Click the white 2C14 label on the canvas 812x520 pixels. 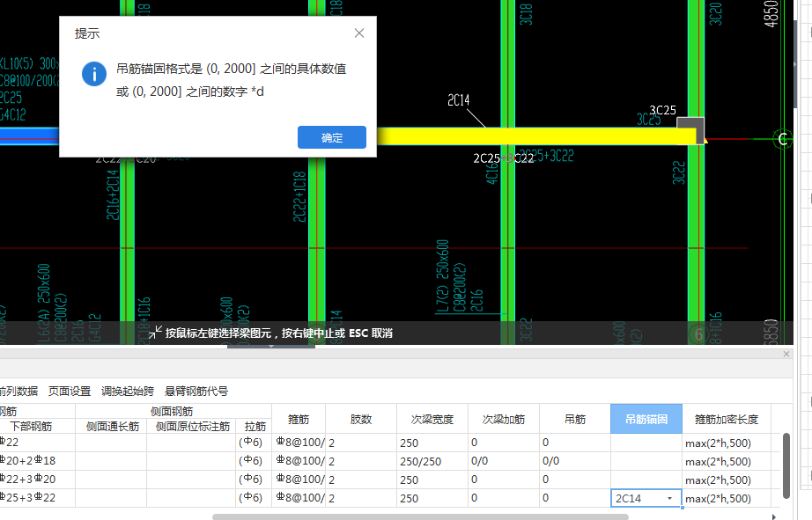(x=458, y=99)
